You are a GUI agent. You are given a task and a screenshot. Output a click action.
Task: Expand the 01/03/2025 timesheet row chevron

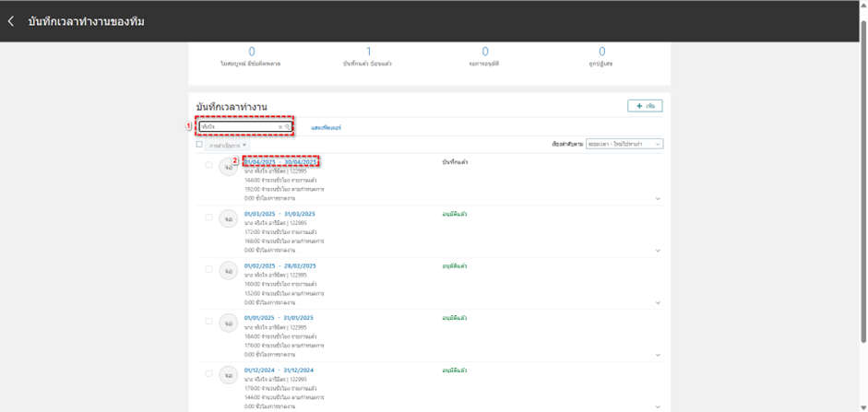click(658, 251)
